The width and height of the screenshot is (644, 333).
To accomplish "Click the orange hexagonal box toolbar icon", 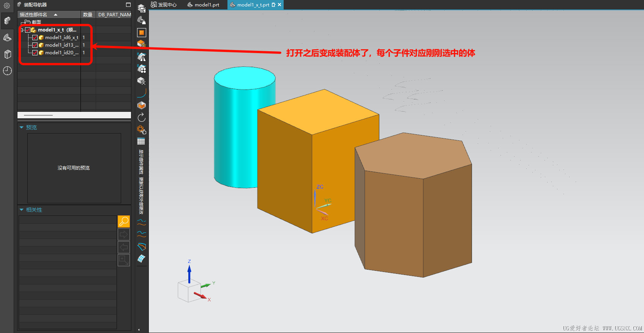I will coord(142,105).
